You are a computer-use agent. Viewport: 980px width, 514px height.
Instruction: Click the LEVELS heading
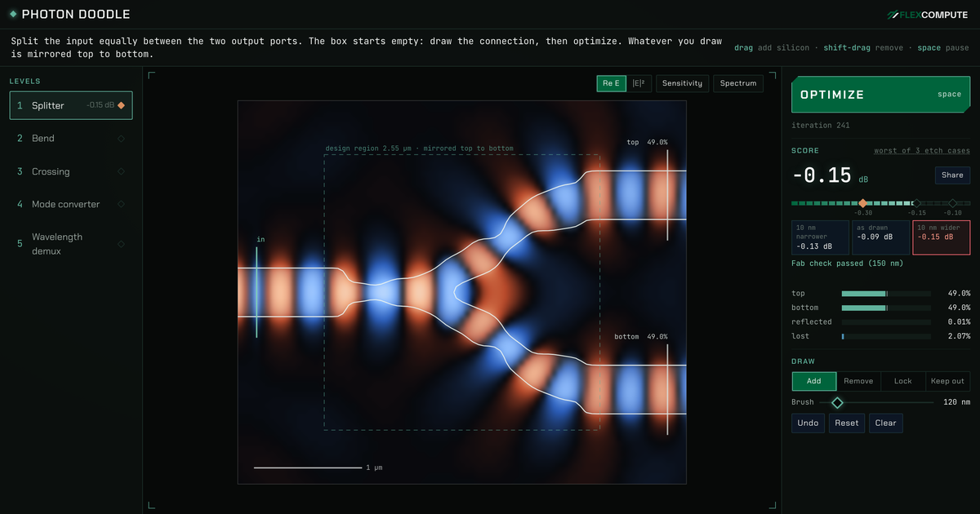pyautogui.click(x=25, y=82)
